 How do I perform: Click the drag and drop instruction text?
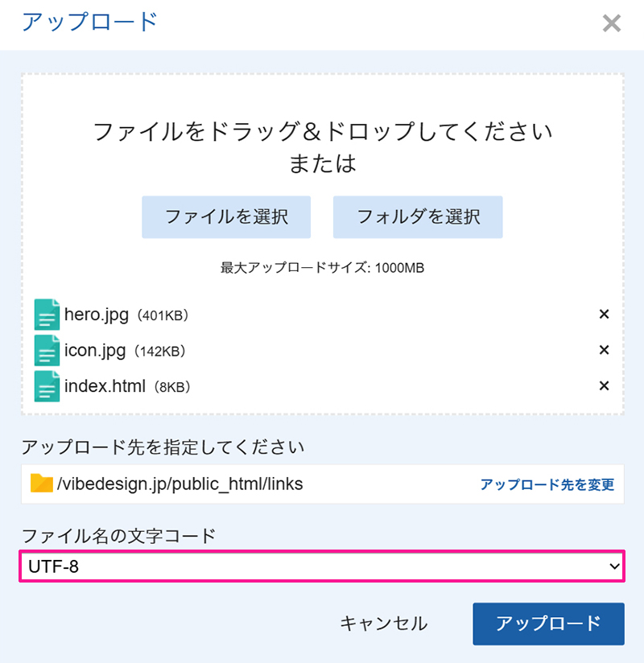coord(323,132)
